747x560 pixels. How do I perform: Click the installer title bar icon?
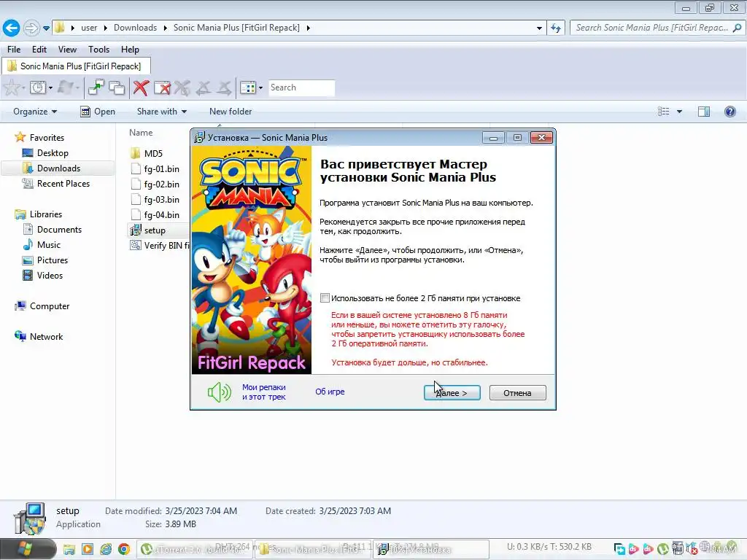199,138
